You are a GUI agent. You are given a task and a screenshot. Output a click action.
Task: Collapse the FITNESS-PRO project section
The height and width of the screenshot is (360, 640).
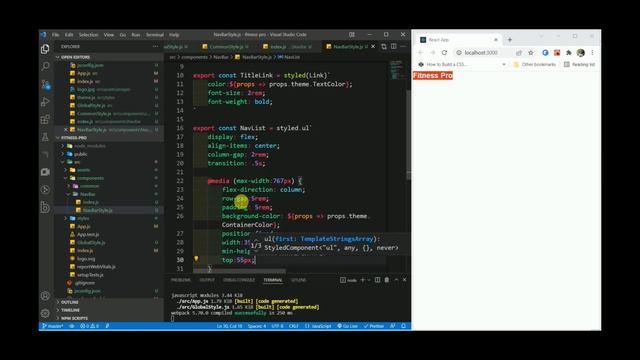(x=74, y=138)
